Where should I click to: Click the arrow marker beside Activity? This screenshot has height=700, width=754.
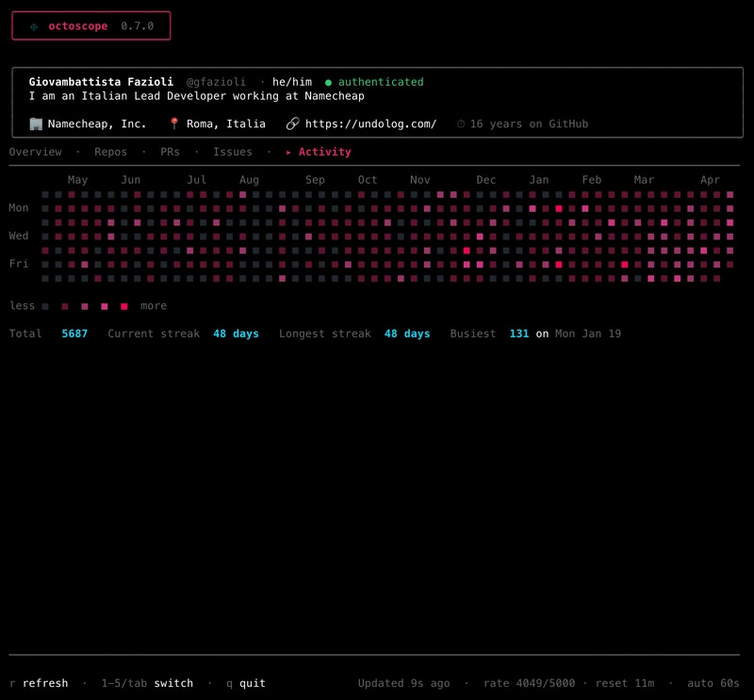click(288, 153)
